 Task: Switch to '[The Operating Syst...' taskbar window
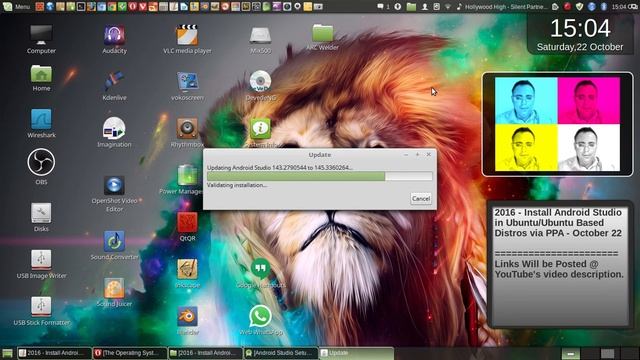130,353
